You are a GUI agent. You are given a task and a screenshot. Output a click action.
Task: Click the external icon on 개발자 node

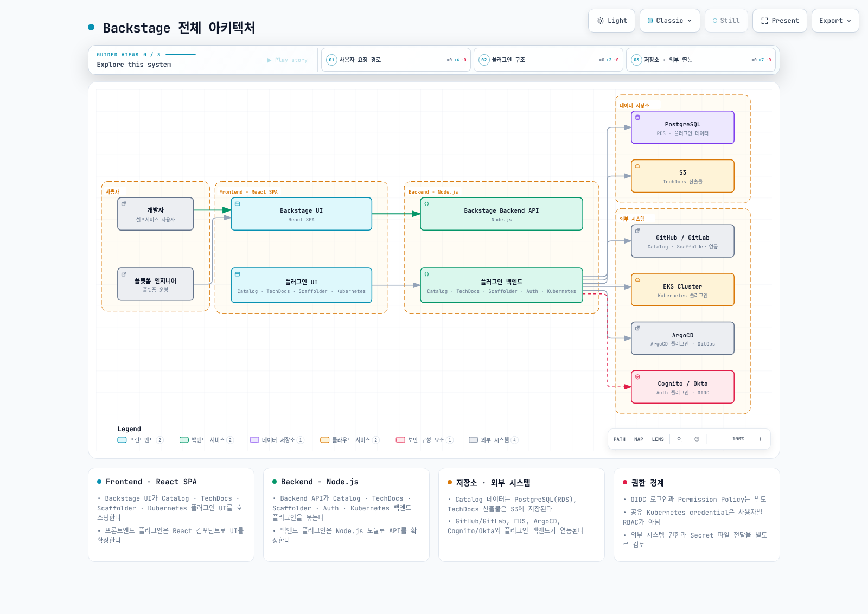(x=124, y=204)
